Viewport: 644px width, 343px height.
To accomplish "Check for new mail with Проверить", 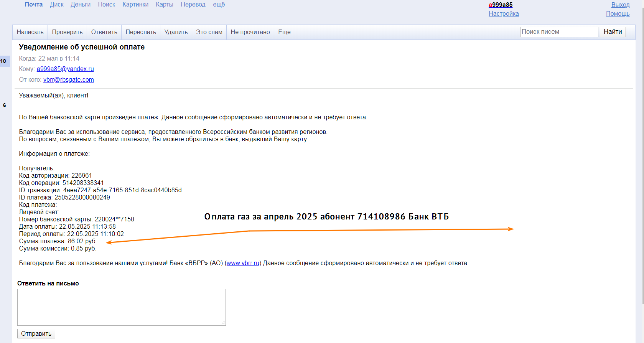I will click(x=68, y=32).
